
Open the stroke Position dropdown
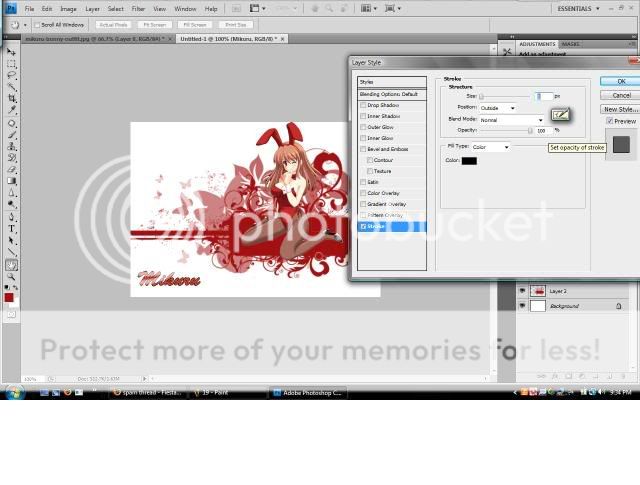497,108
